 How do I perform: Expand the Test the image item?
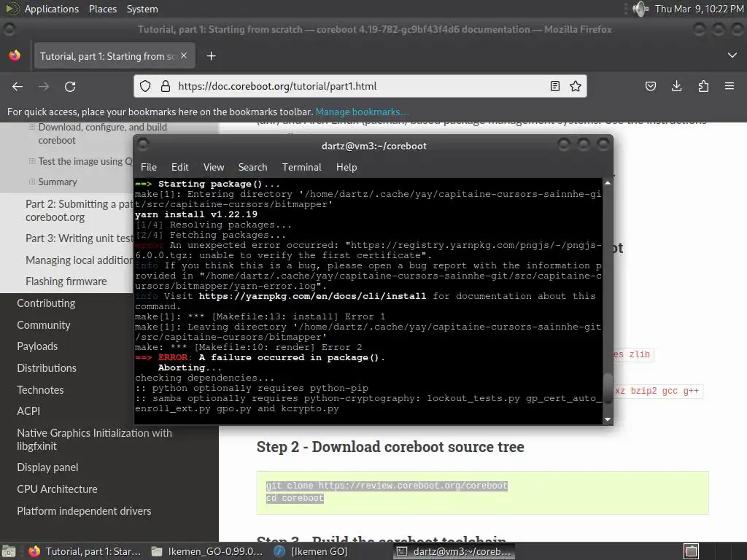coord(32,161)
